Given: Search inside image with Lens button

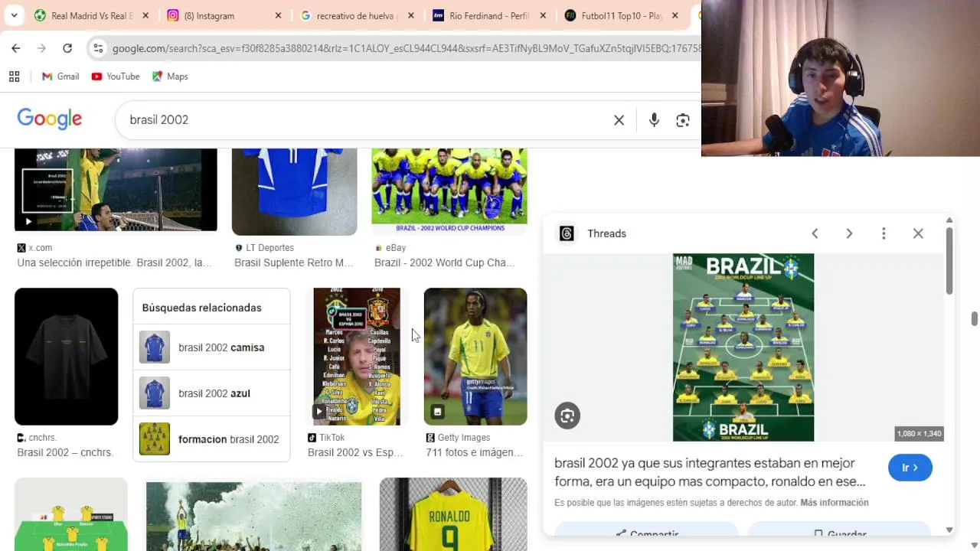Looking at the screenshot, I should pyautogui.click(x=567, y=416).
